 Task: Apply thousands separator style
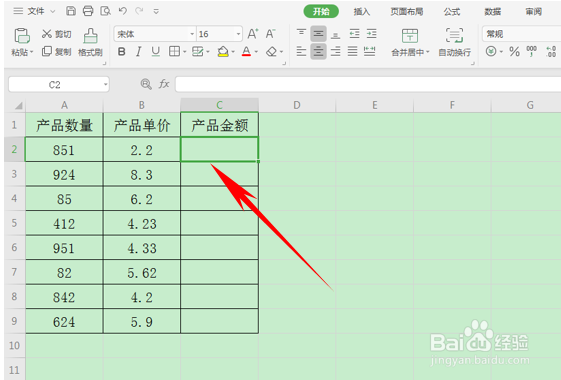point(532,52)
